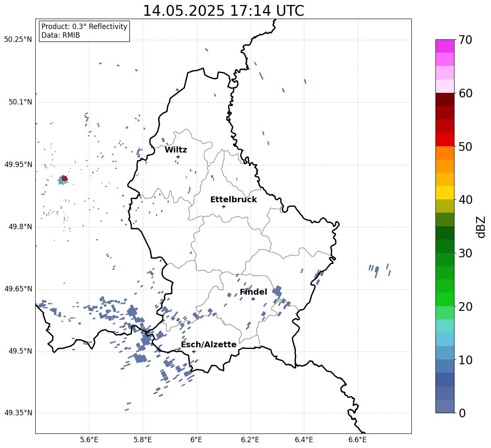Click the 49.35°N latitude label
The height and width of the screenshot is (448, 491).
18,413
